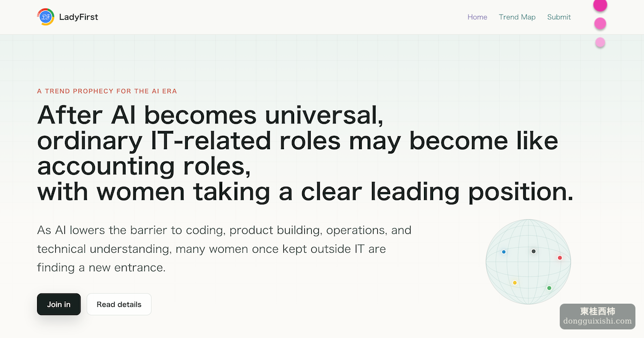Viewport: 644px width, 338px height.
Task: Click the Read details button
Action: click(119, 304)
